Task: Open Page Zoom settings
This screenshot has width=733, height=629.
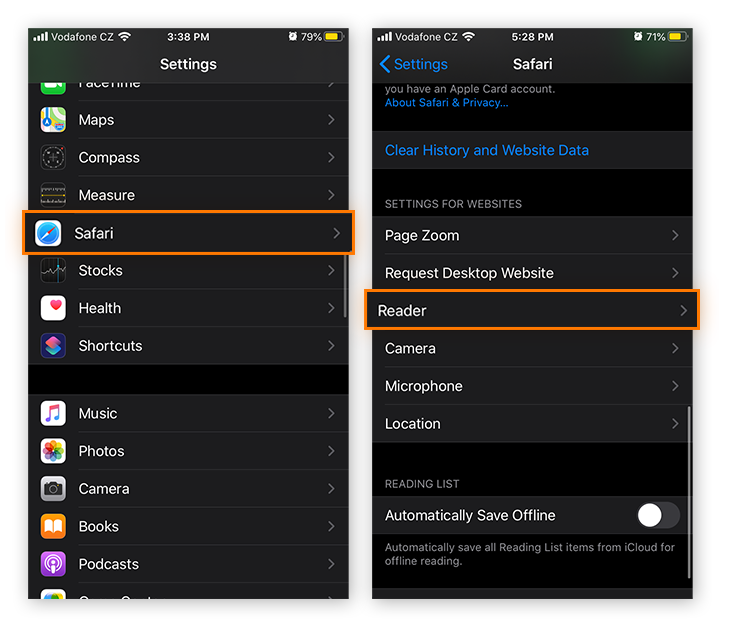Action: [532, 235]
